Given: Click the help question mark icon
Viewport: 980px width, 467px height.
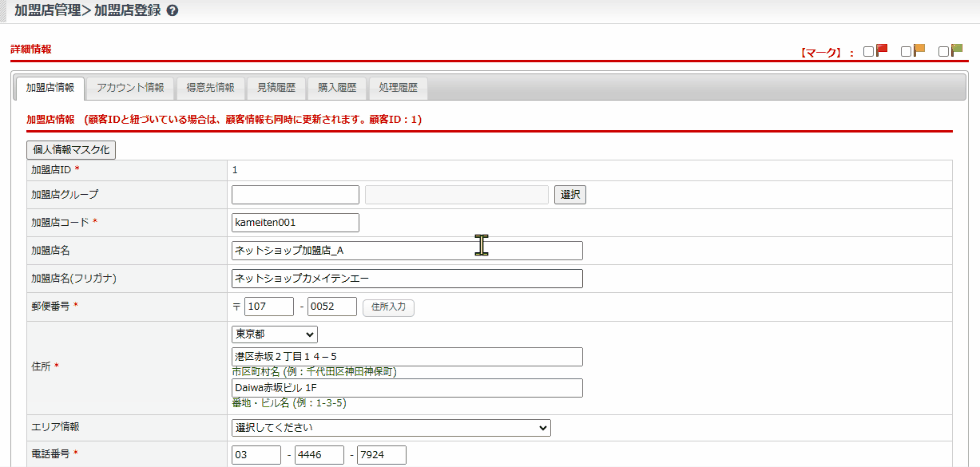Looking at the screenshot, I should (x=172, y=11).
